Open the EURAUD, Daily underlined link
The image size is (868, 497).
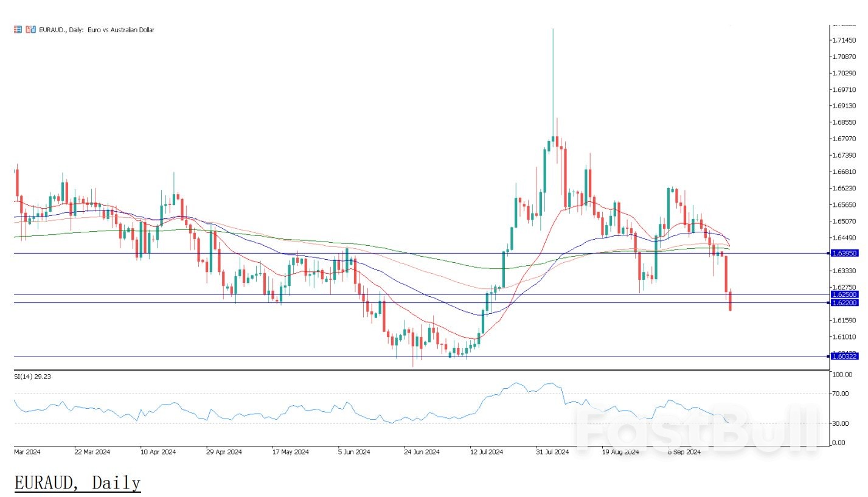76,482
